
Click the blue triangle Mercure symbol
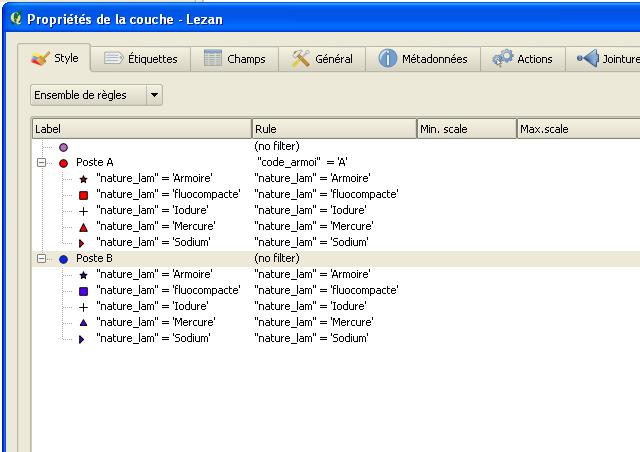(83, 322)
